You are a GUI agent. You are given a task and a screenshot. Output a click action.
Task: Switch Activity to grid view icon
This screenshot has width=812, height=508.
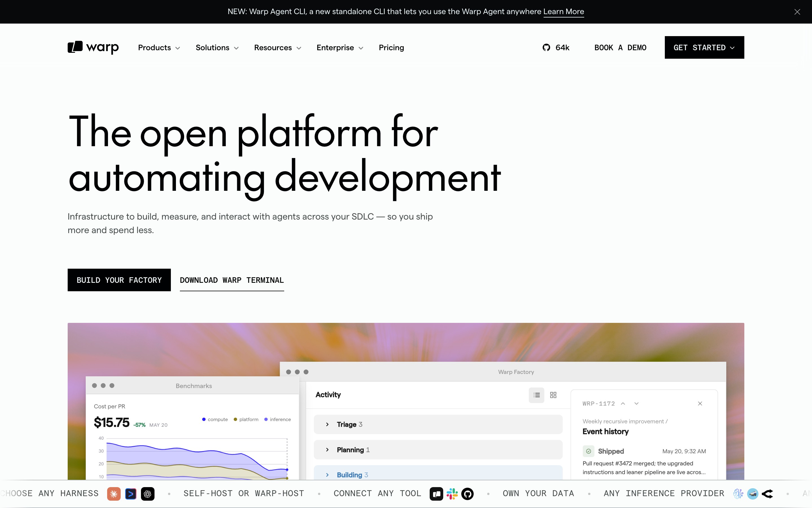[553, 395]
